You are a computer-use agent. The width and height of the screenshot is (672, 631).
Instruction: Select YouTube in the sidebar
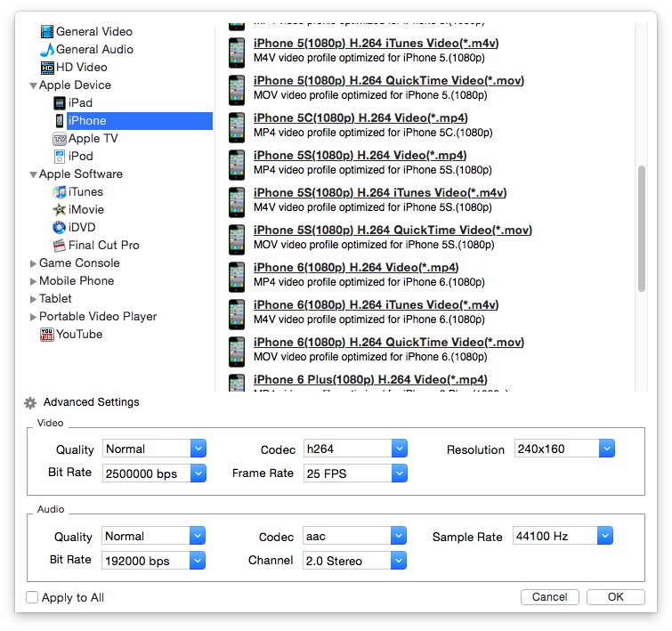click(x=79, y=335)
